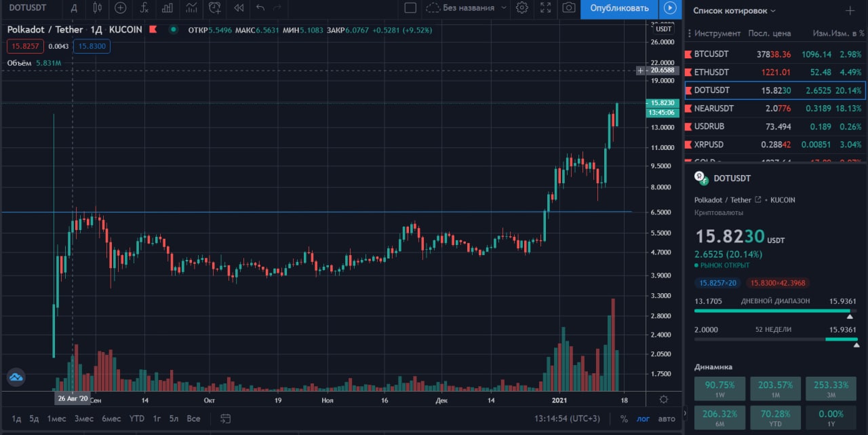Add symbol to watchlist with plus icon
This screenshot has height=435, width=868.
coord(850,11)
